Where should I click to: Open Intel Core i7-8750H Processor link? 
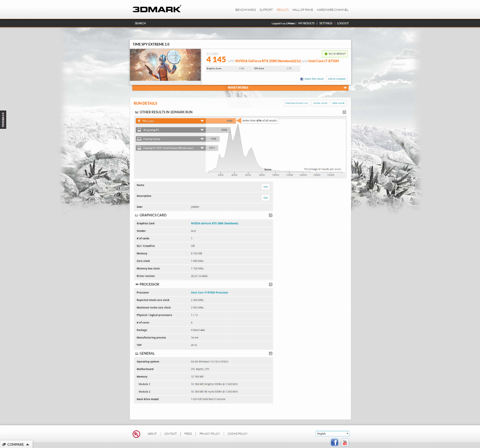point(209,293)
